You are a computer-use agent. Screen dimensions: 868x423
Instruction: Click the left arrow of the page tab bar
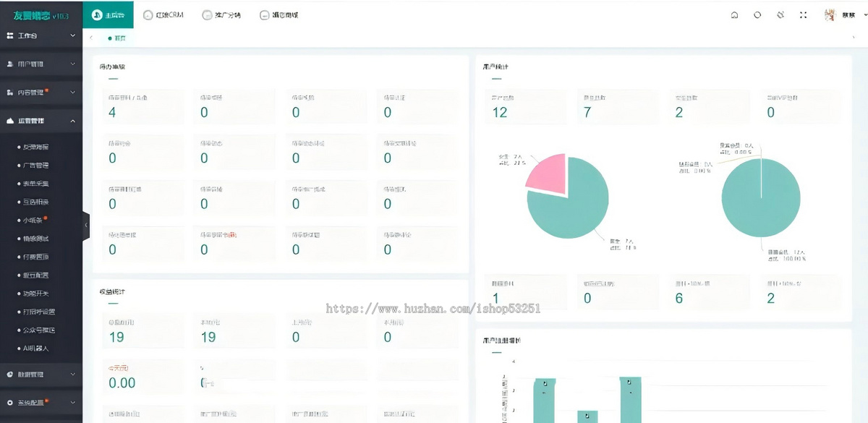click(91, 38)
